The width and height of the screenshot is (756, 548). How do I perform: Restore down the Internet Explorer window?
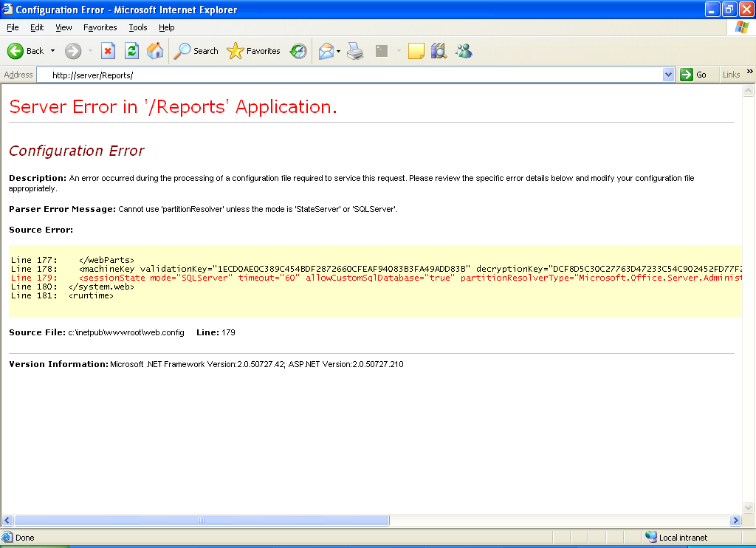(x=729, y=9)
